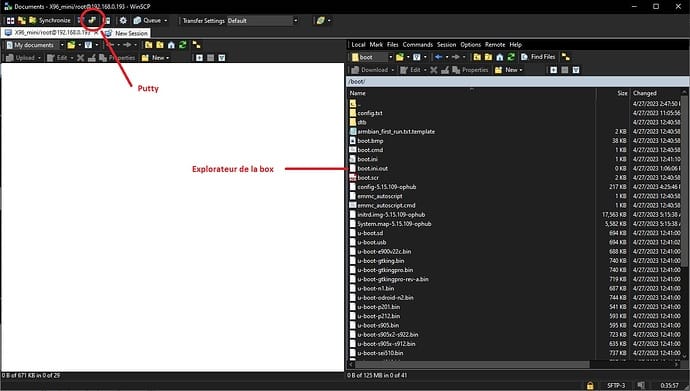The image size is (690, 391).
Task: Click local panel Invert Selection icon
Action: coord(222,58)
